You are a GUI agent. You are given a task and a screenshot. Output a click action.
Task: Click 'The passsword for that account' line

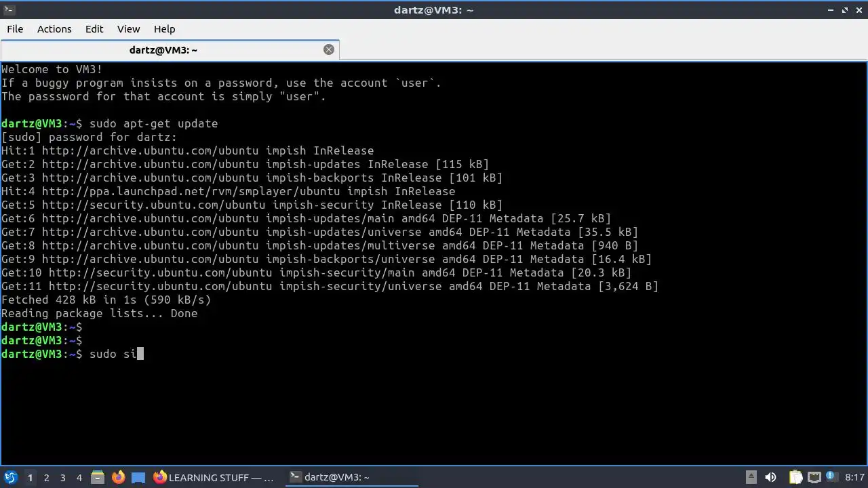(163, 96)
